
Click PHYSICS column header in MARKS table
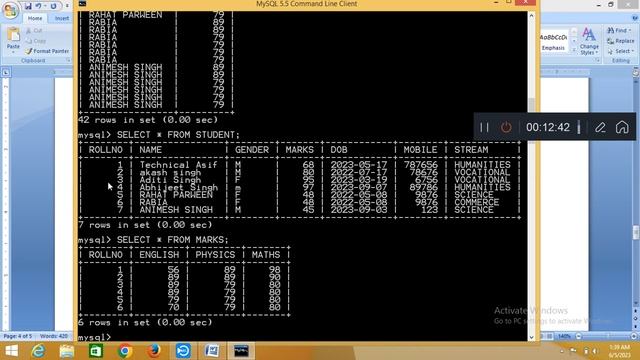[215, 255]
